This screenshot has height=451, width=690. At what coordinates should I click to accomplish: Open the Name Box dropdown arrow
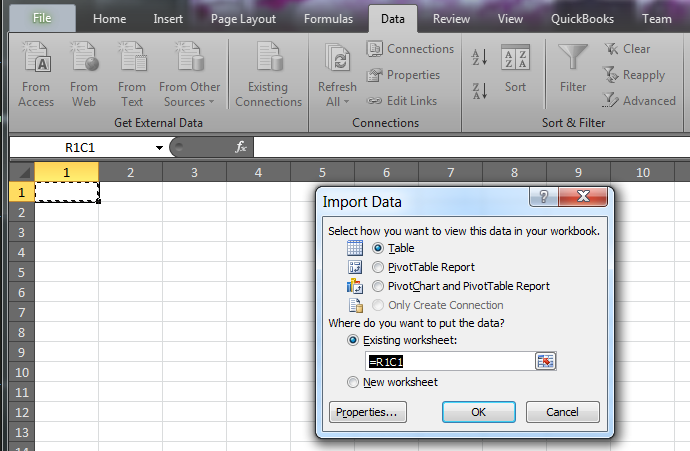pyautogui.click(x=159, y=148)
